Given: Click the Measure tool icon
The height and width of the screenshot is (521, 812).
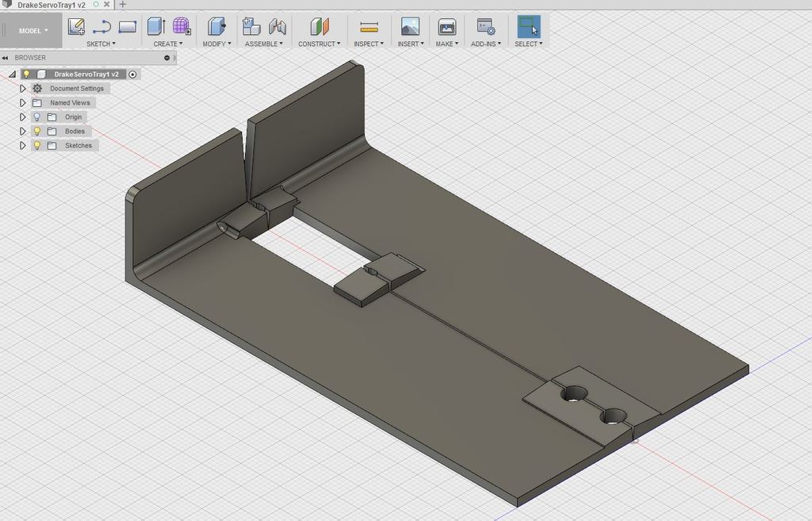Looking at the screenshot, I should point(369,27).
